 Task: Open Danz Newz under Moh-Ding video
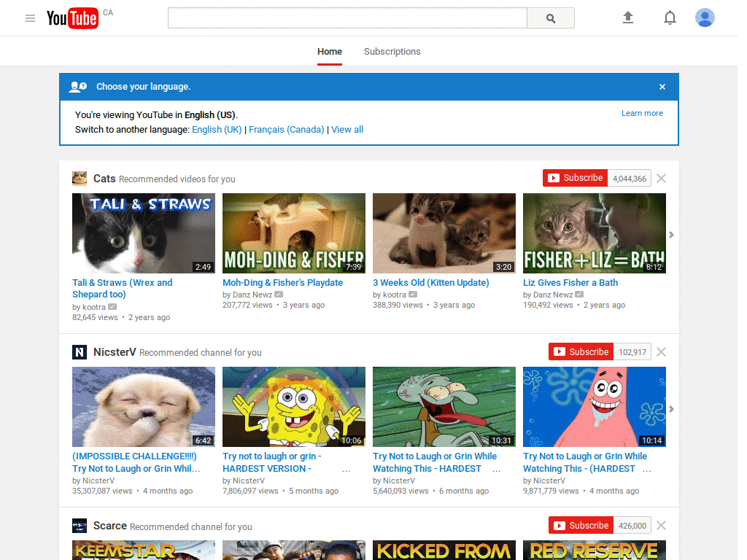[252, 295]
